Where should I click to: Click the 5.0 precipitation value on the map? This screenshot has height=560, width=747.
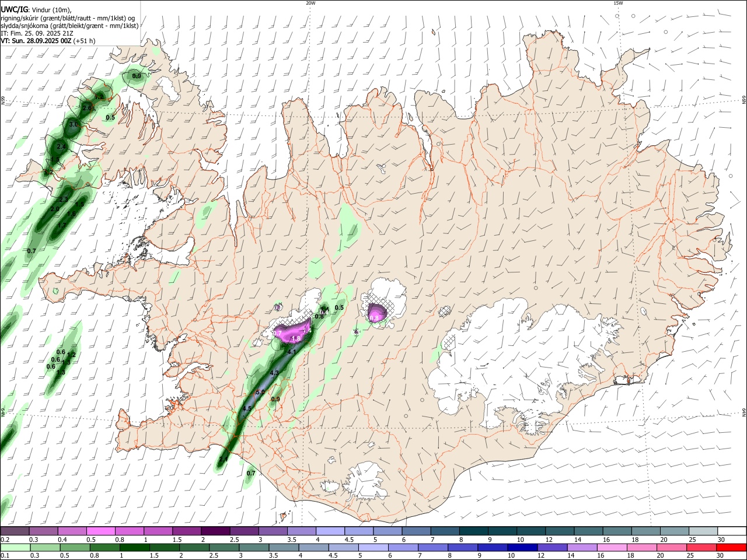pyautogui.click(x=260, y=392)
